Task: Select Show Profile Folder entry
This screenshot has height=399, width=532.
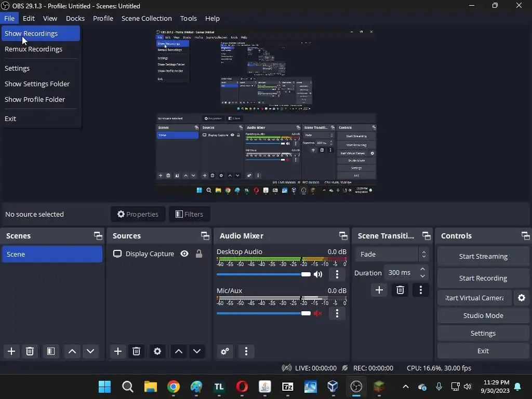Action: pyautogui.click(x=41, y=99)
